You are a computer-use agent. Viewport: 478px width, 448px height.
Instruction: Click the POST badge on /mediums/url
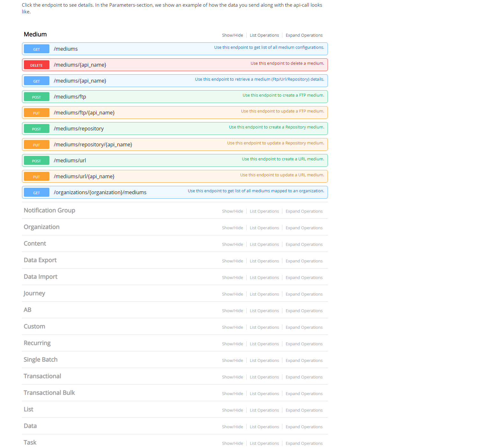point(36,160)
